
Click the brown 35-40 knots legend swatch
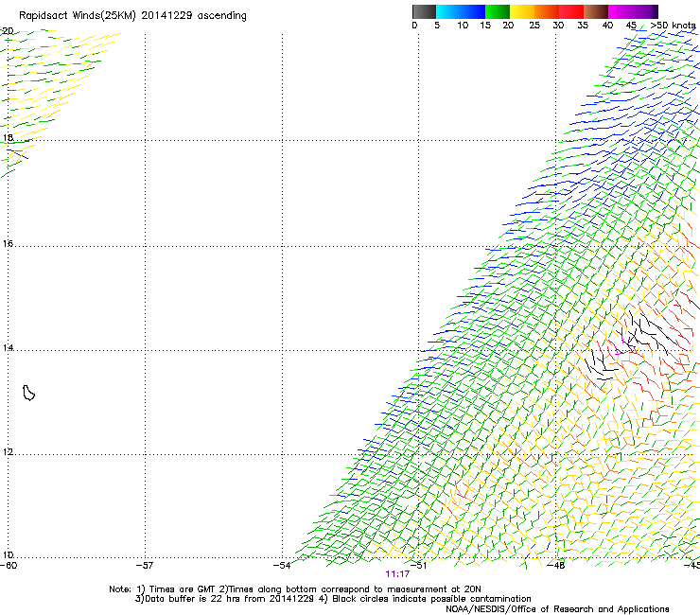(x=596, y=11)
